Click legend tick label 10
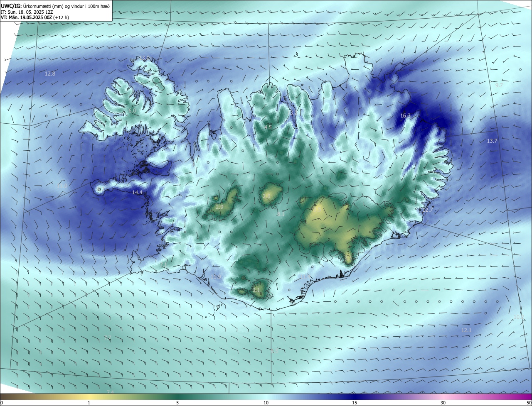 coord(266,403)
